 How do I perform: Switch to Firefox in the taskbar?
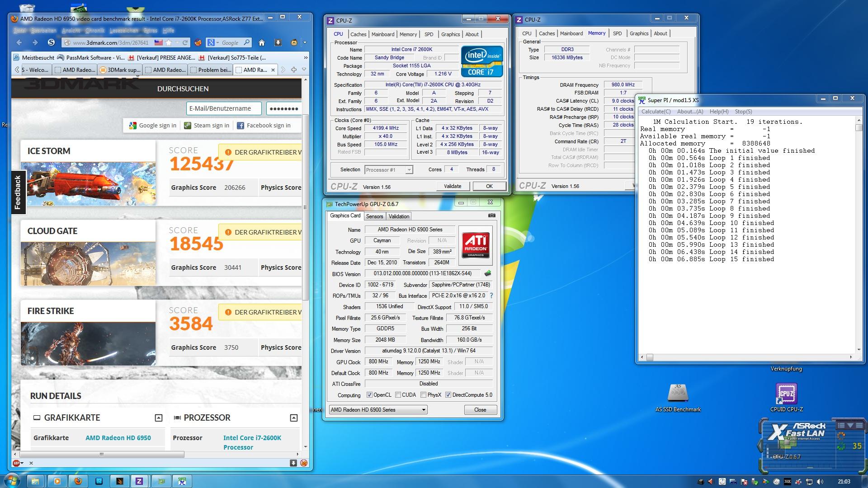(x=78, y=481)
